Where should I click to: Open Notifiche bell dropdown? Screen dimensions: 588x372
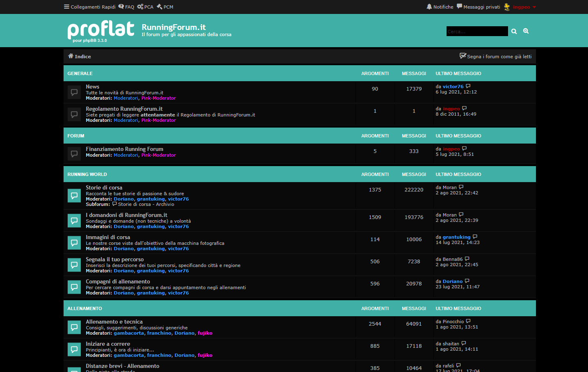(x=440, y=7)
